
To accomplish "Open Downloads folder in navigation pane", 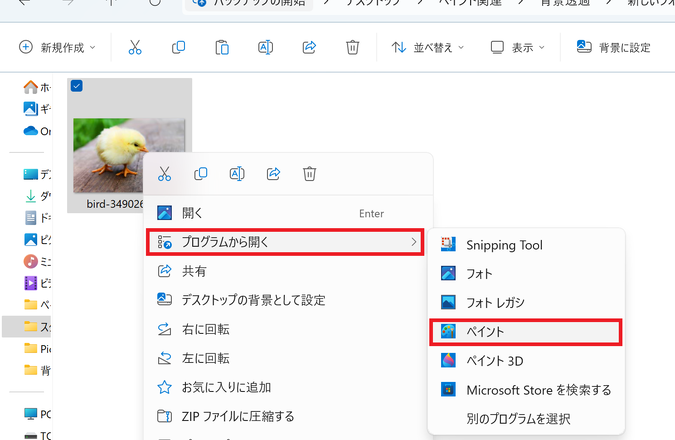I will (37, 196).
